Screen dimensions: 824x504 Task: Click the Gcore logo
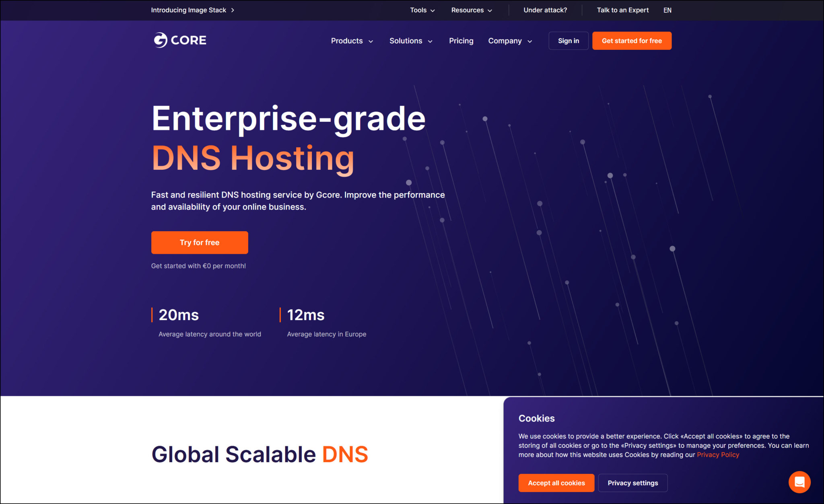click(180, 40)
